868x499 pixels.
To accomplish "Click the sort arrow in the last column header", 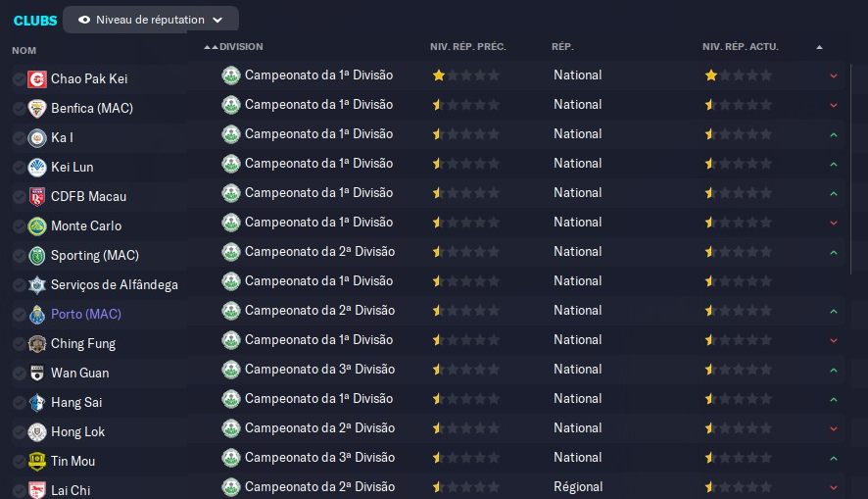I will 819,47.
